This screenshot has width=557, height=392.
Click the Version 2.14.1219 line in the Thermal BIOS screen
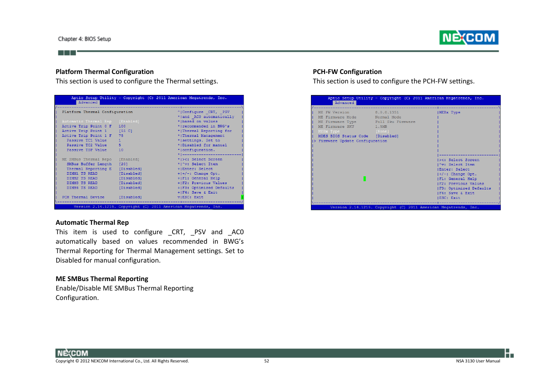[x=148, y=207]
